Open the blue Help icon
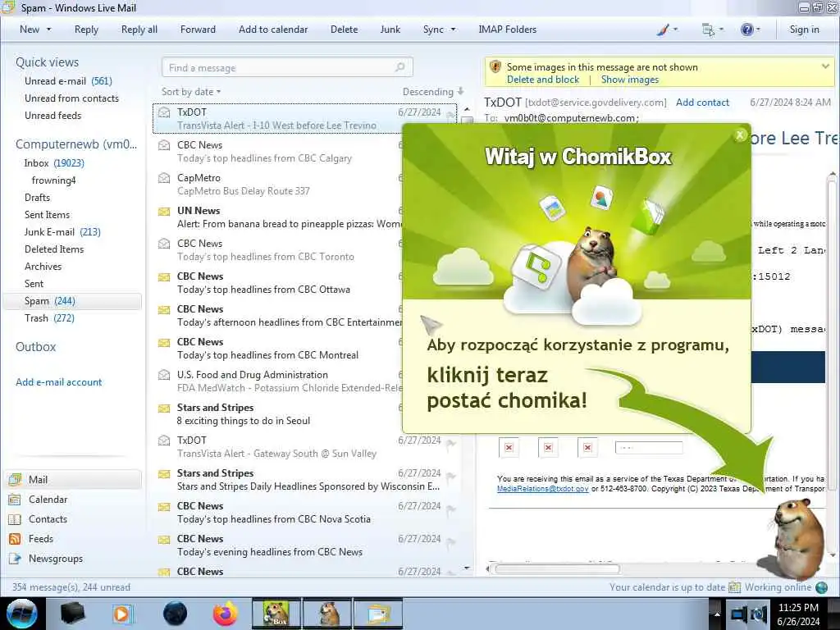This screenshot has width=840, height=630. (x=746, y=30)
